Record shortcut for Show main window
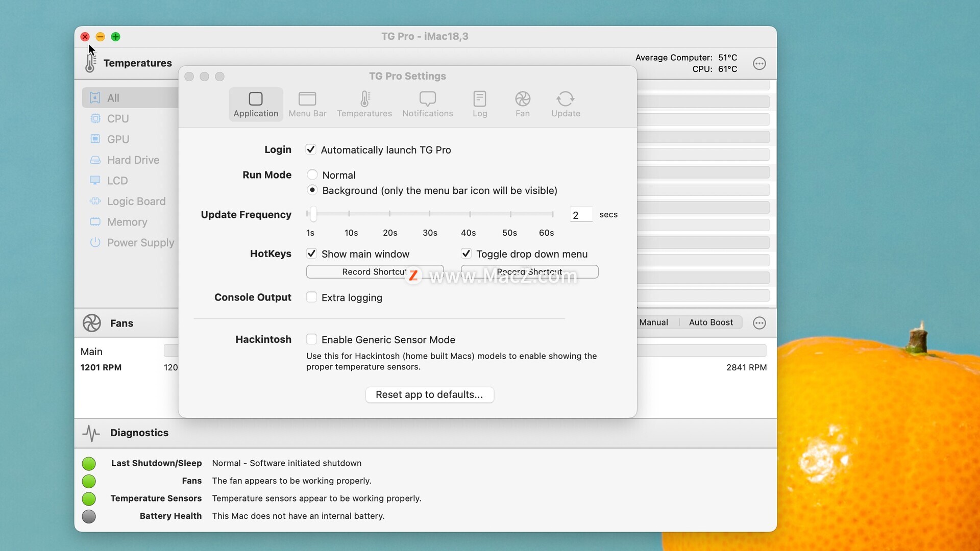The height and width of the screenshot is (551, 980). [x=375, y=271]
